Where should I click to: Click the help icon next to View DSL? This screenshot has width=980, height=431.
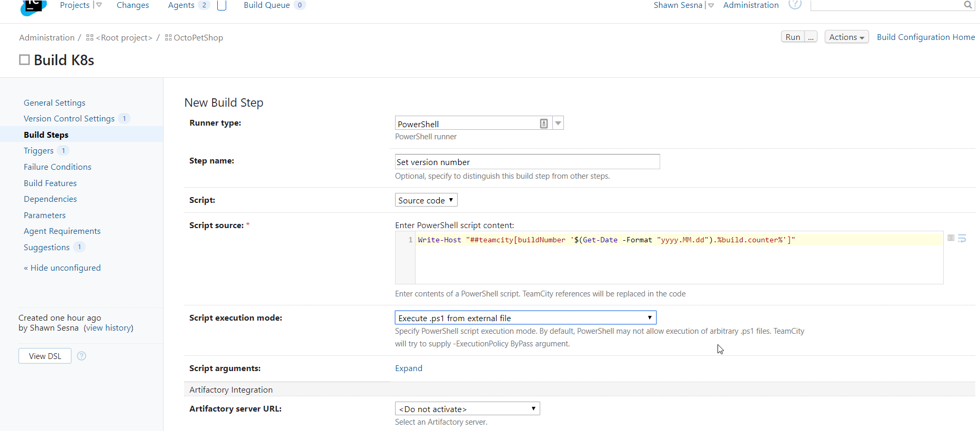[82, 356]
